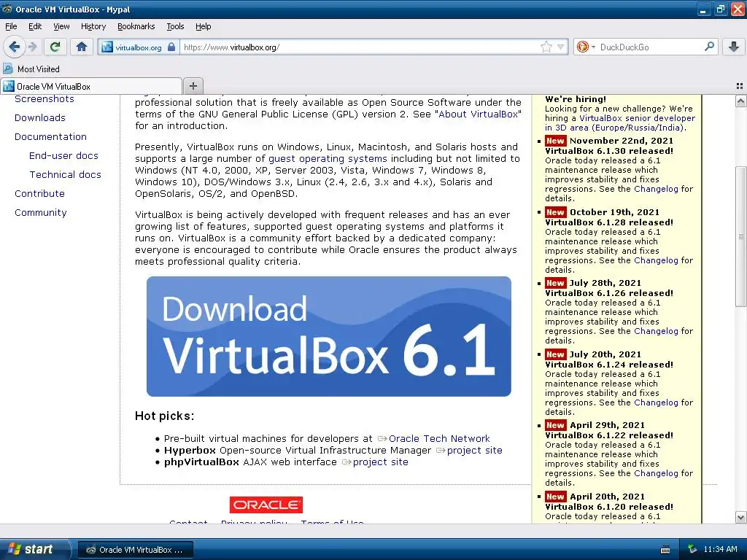The height and width of the screenshot is (560, 747).
Task: Click the Most Visited bookmarks label
Action: click(39, 69)
